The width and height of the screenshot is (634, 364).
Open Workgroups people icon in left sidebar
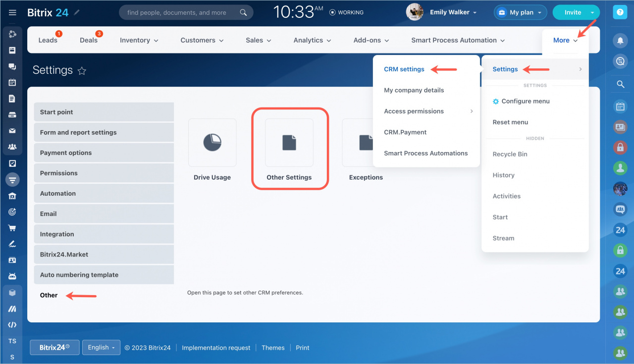12,147
